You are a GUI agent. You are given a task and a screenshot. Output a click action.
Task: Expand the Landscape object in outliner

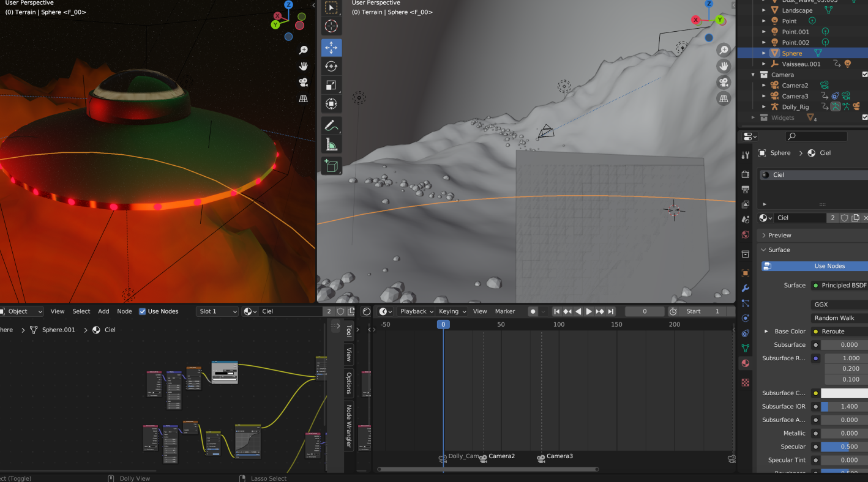point(764,10)
